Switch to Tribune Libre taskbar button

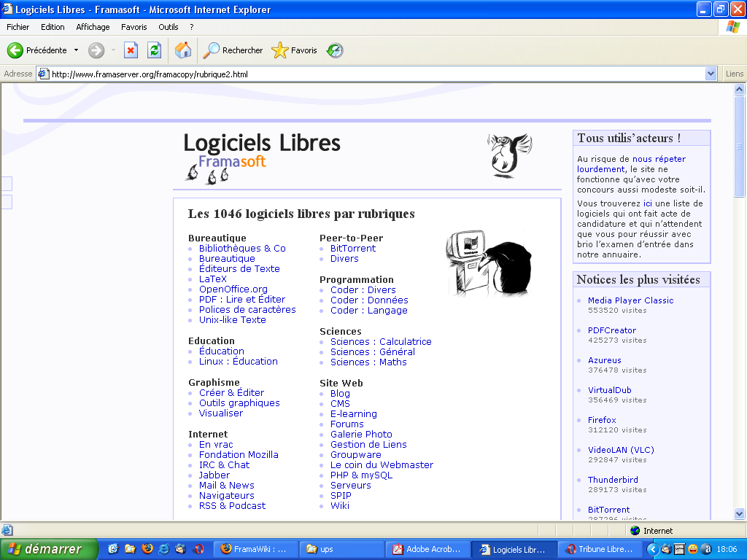[599, 549]
